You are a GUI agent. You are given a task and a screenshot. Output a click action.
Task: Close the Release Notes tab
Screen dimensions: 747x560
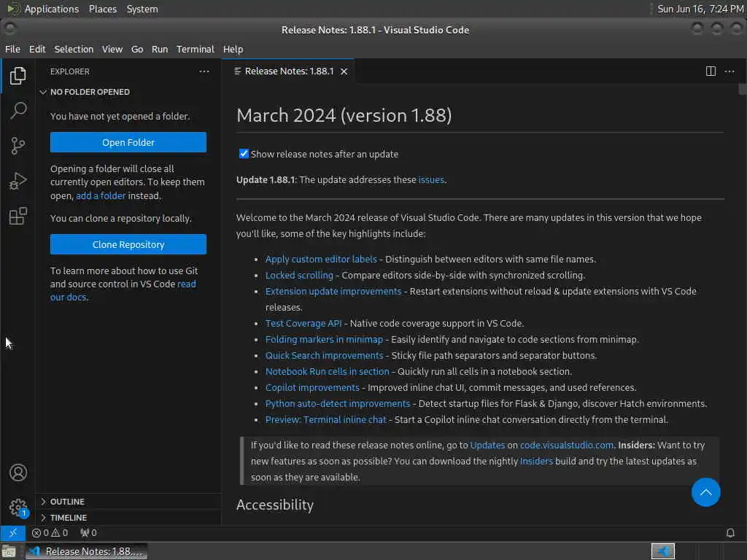[344, 71]
